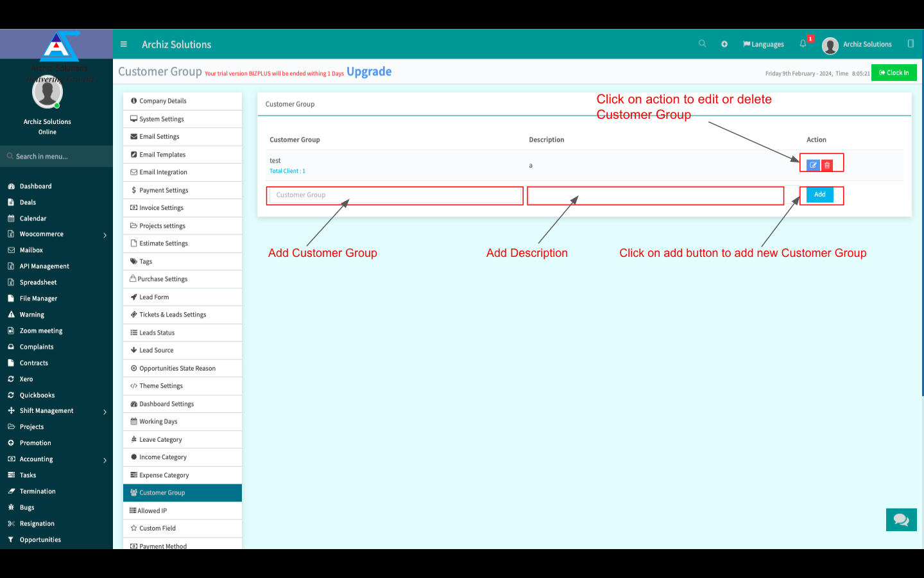Toggle the hamburger sidebar menu icon
The width and height of the screenshot is (924, 578).
tap(124, 44)
